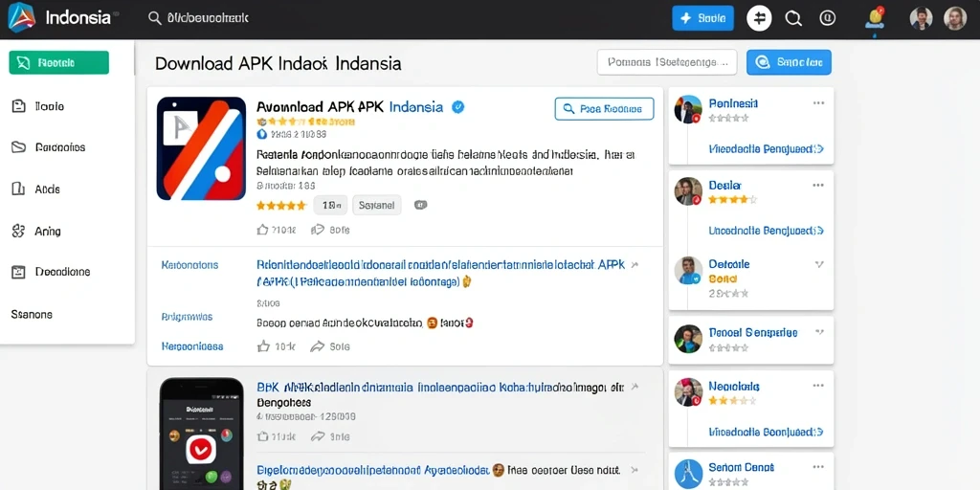Expand the chevron on Detoorile card
Screen dimensions: 980x490
point(819,264)
